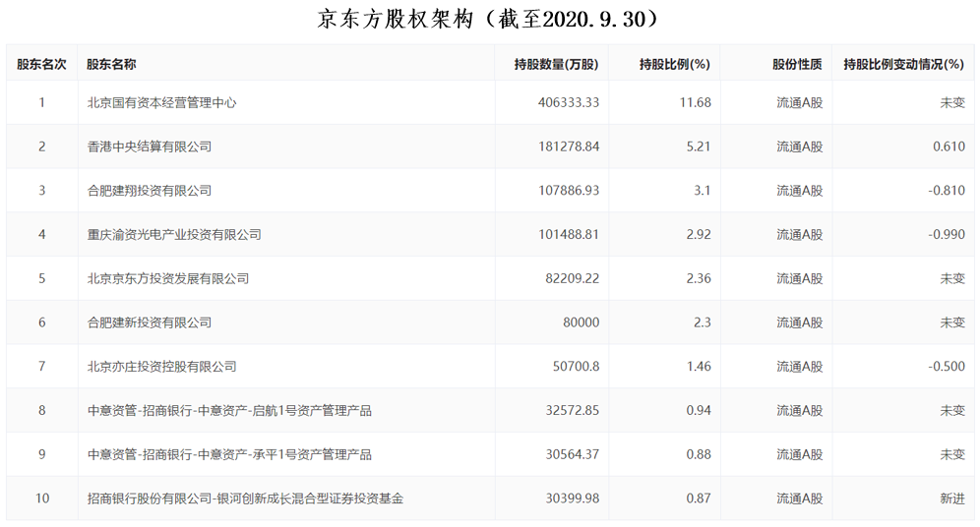Image resolution: width=980 pixels, height=527 pixels.
Task: Click the 股东名称 column header
Action: click(111, 64)
